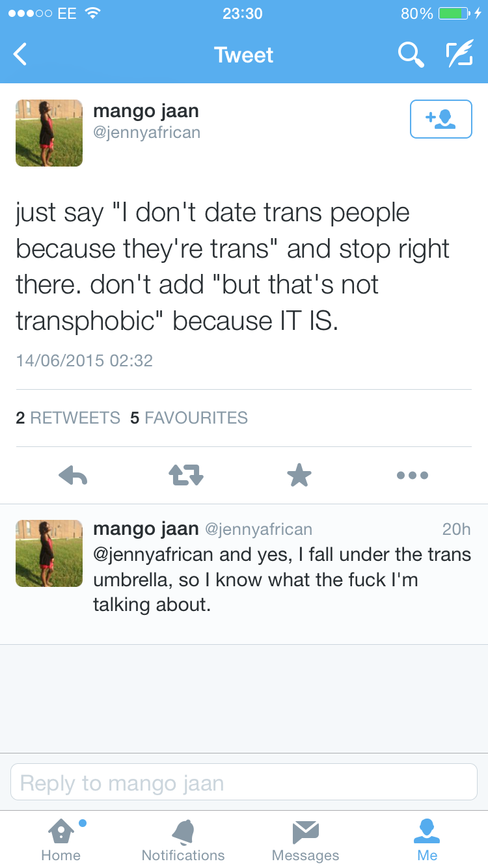
Task: Open the reply's profile thumbnail
Action: (49, 553)
